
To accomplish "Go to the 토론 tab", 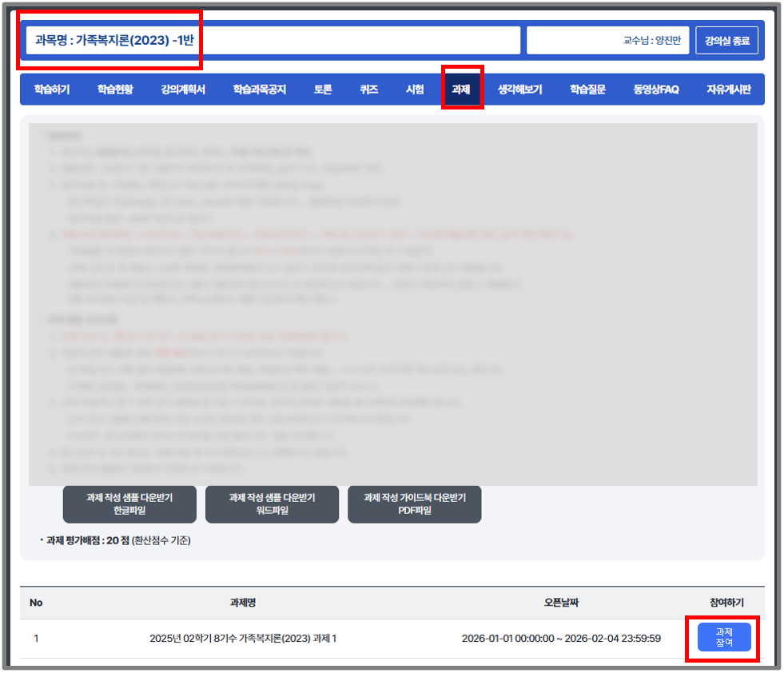I will 323,90.
